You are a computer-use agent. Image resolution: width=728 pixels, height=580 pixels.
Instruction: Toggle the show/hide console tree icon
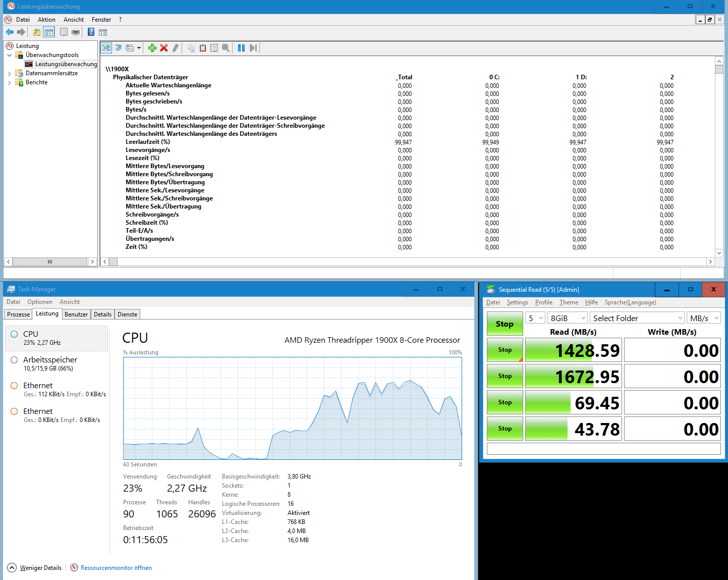tap(49, 32)
